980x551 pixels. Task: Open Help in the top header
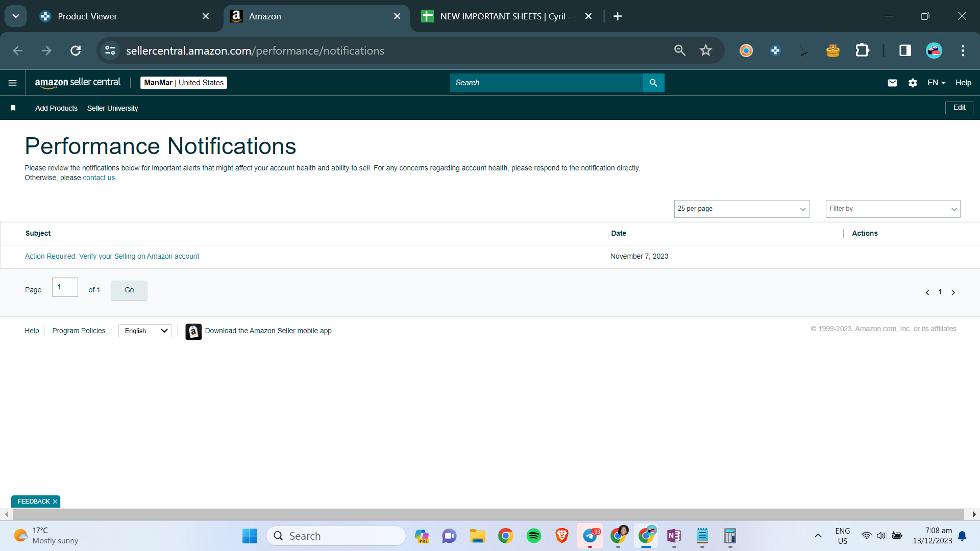point(963,83)
